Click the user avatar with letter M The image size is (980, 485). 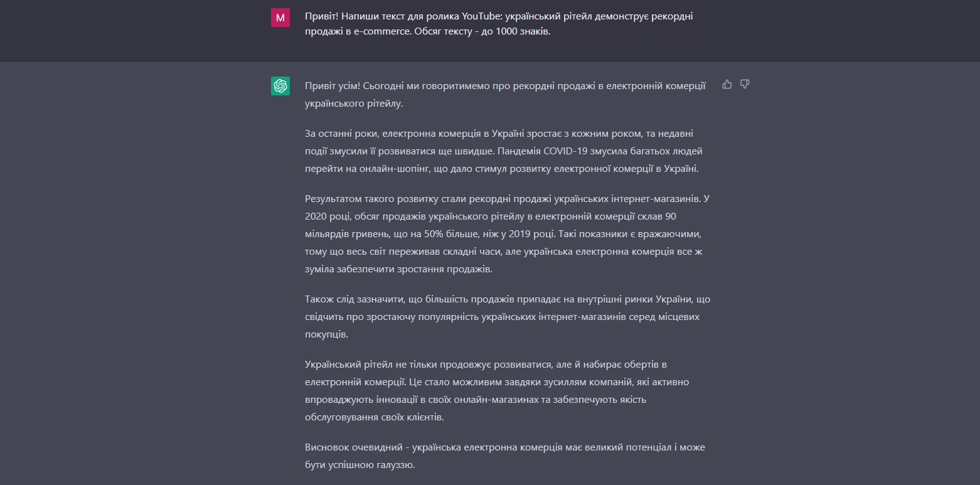tap(280, 18)
